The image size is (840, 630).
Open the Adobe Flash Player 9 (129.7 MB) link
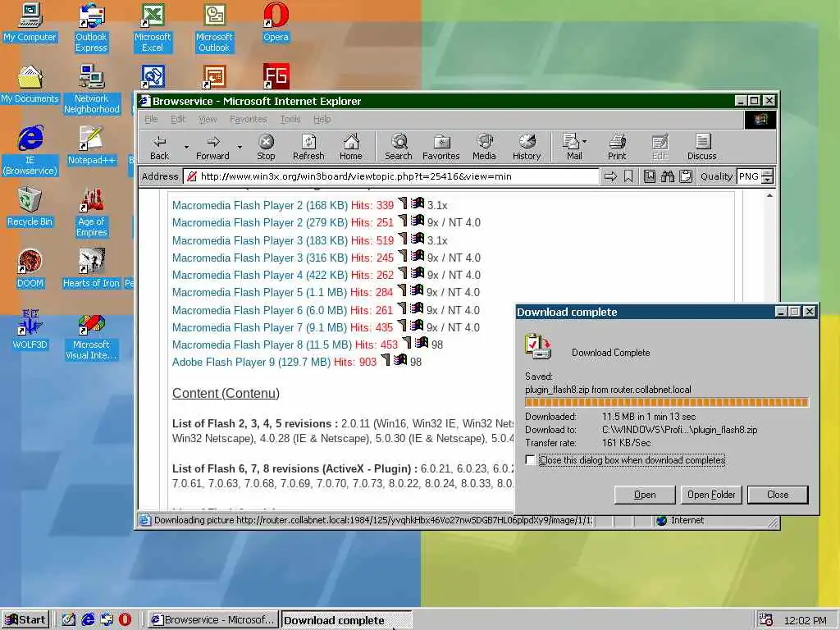tap(251, 362)
